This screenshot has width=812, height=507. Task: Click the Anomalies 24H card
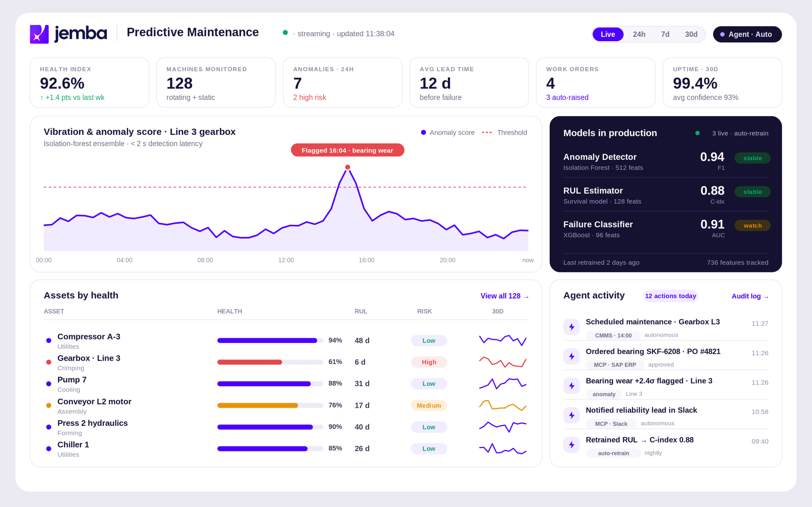[343, 82]
